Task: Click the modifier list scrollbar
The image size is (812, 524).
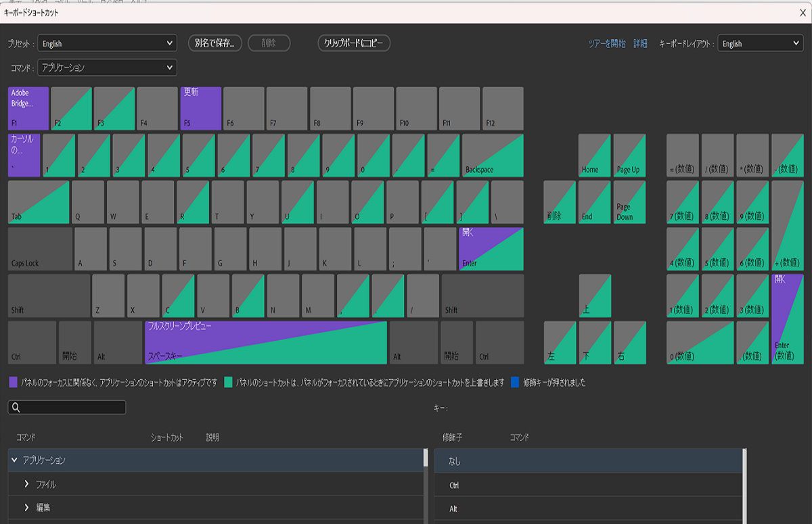Action: pyautogui.click(x=744, y=485)
